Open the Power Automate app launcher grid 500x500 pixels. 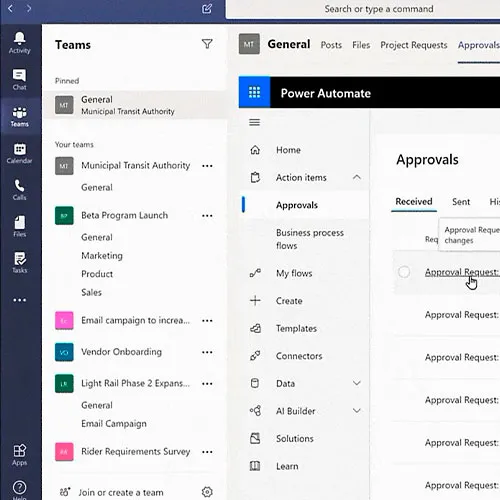coord(254,92)
